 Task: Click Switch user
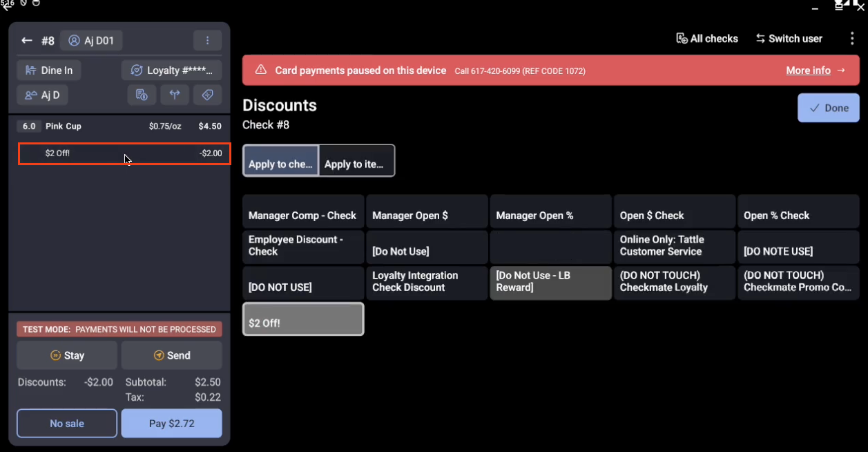coord(789,39)
